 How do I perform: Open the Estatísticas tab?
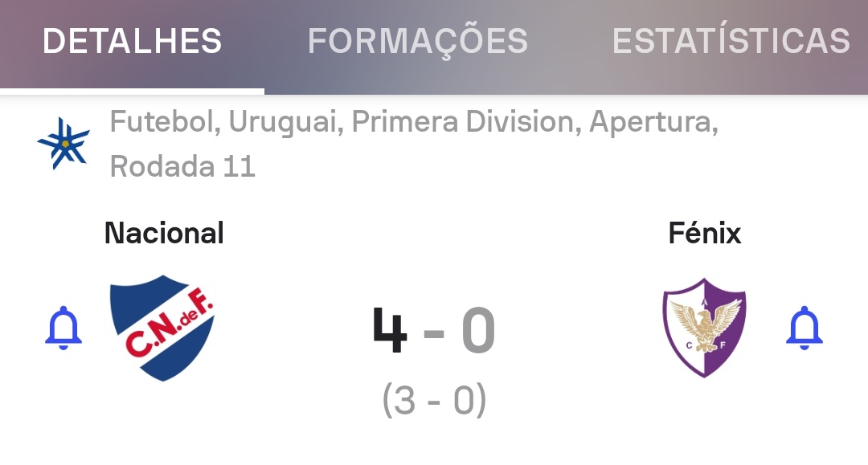731,41
